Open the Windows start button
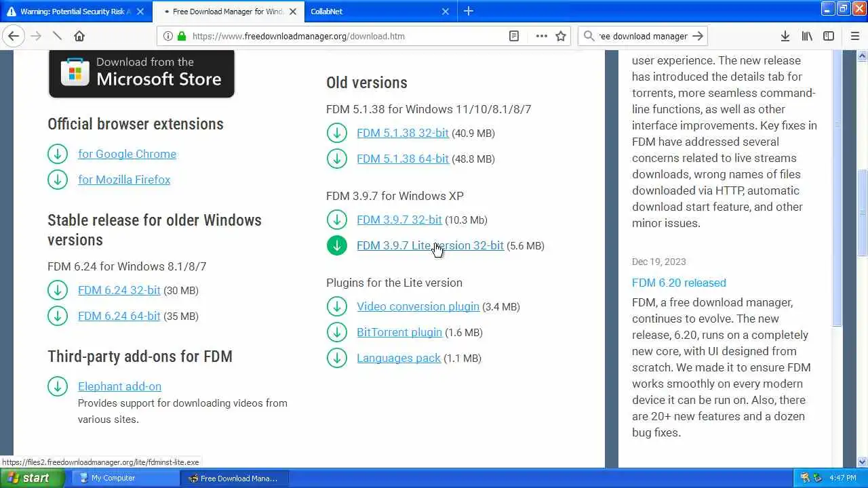 (x=32, y=478)
